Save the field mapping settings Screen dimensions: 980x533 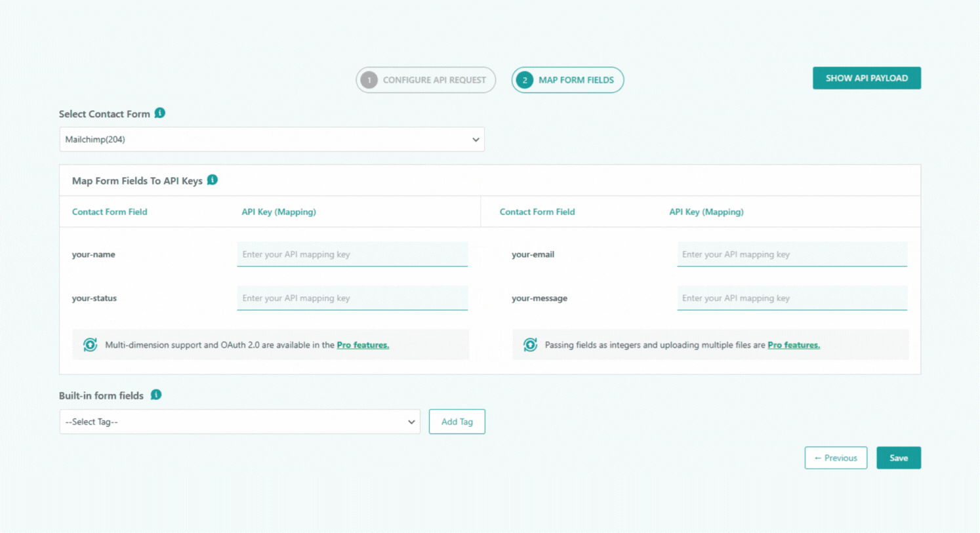click(x=898, y=458)
